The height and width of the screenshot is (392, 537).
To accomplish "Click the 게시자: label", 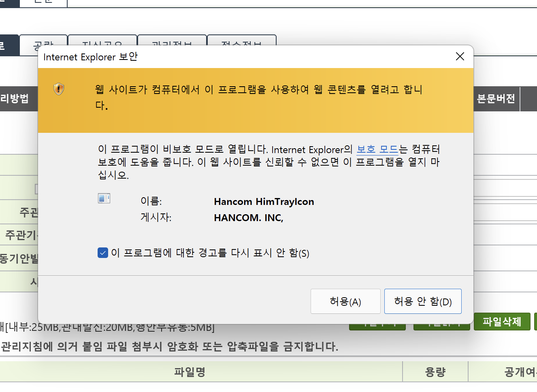I will (156, 217).
